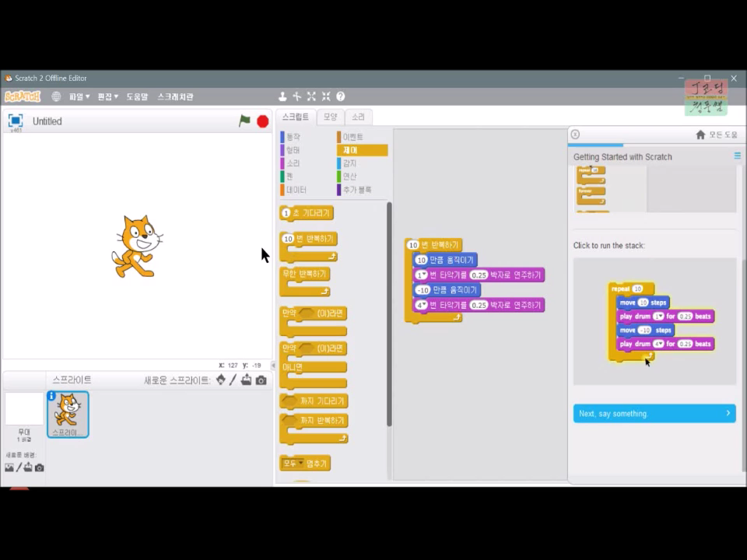Open the 스크래치란 menu
This screenshot has height=560, width=747.
(175, 96)
